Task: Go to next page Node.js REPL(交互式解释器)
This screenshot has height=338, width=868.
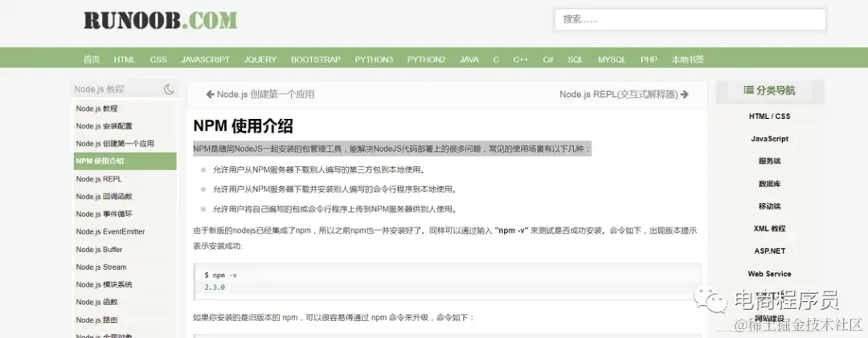Action: tap(618, 95)
